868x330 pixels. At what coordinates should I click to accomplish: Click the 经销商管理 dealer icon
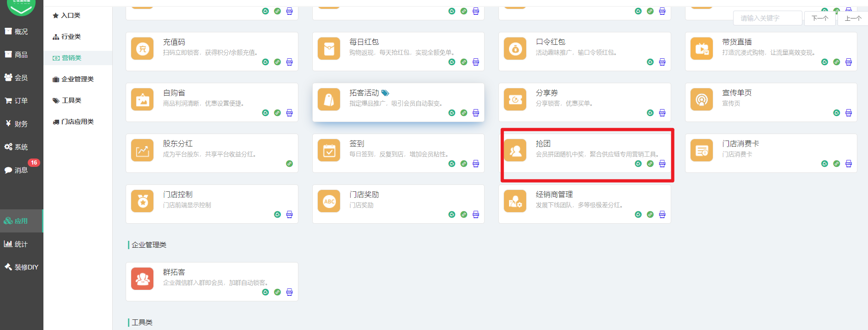515,201
